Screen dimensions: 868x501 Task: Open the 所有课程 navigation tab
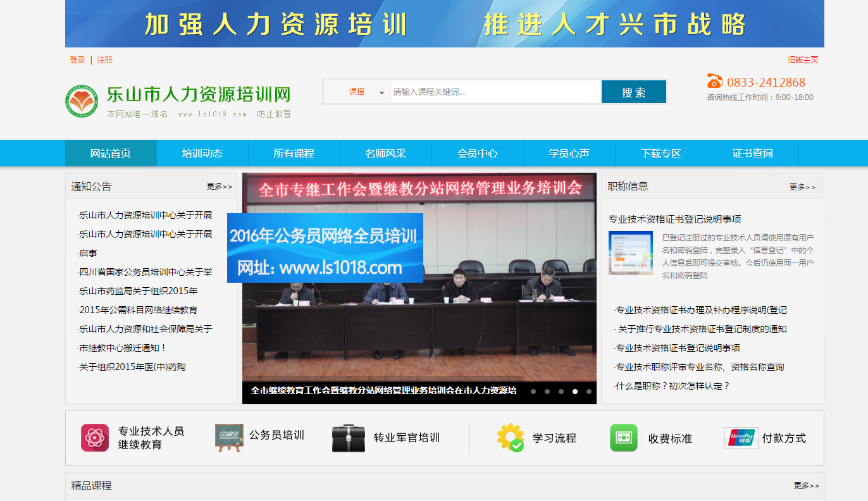click(x=294, y=153)
